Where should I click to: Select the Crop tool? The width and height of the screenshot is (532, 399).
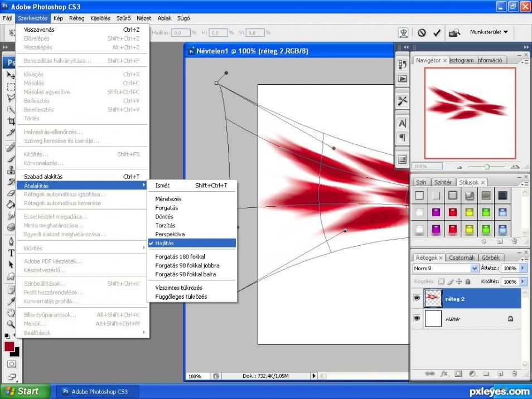pos(11,121)
